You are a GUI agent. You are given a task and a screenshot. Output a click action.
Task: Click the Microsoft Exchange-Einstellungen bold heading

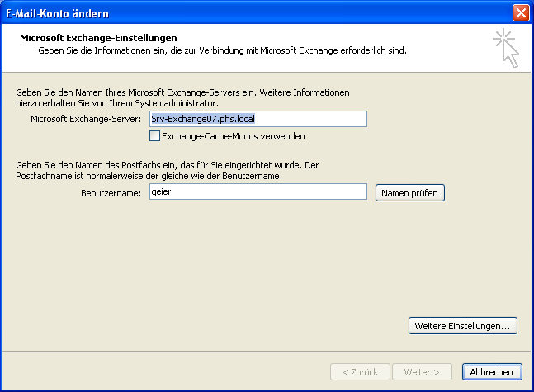[98, 38]
